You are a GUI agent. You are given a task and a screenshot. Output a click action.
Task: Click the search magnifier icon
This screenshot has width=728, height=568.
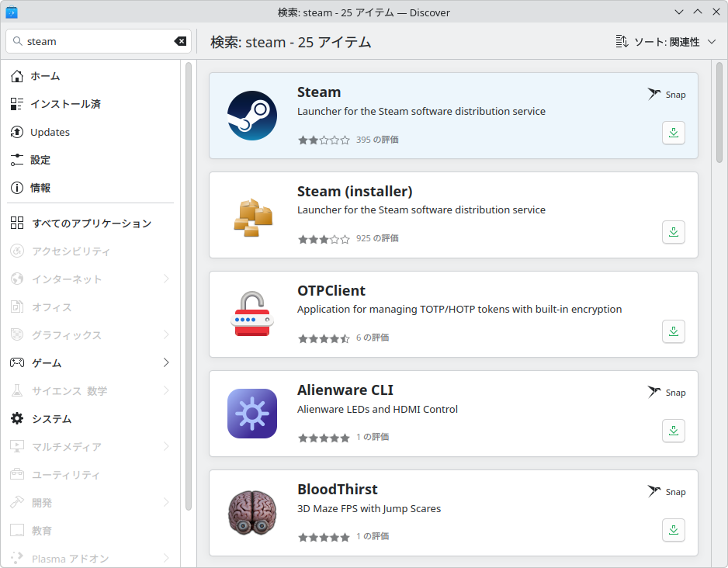(18, 41)
